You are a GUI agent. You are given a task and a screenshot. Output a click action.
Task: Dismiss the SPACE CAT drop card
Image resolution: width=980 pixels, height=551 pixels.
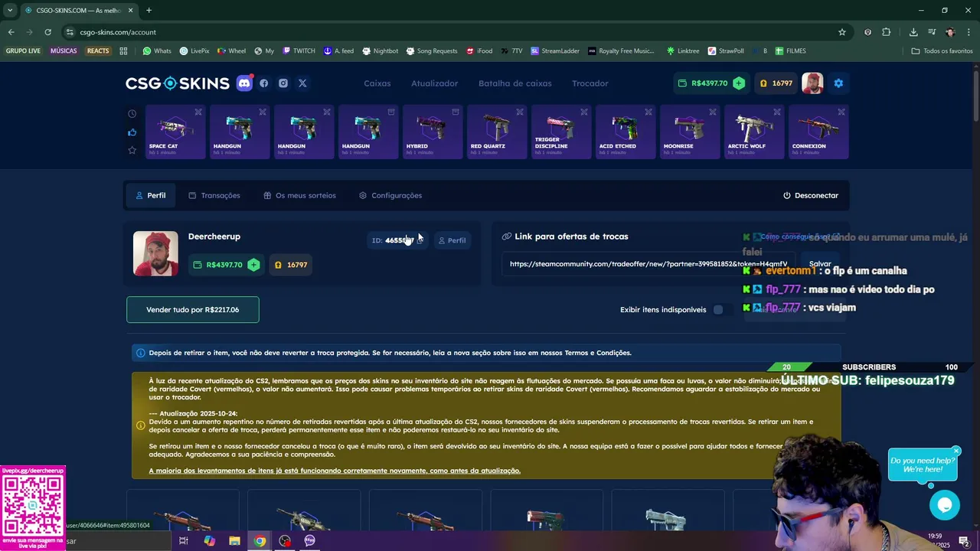pyautogui.click(x=198, y=112)
